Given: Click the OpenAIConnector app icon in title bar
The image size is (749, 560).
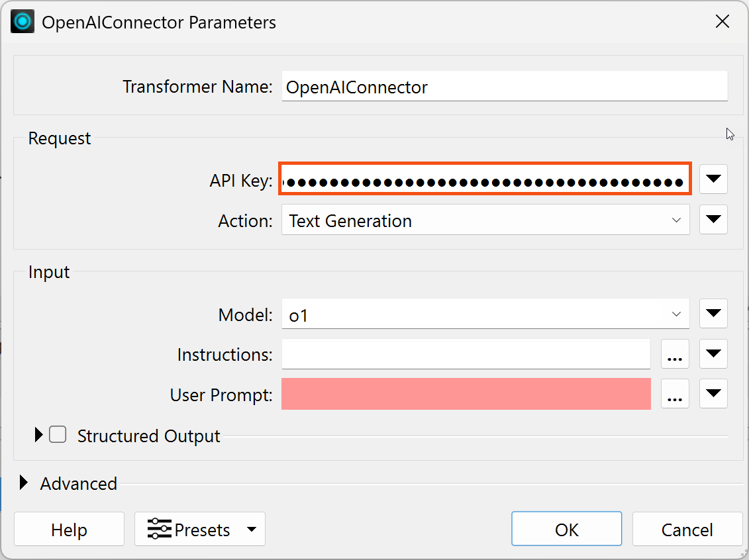Looking at the screenshot, I should [23, 22].
